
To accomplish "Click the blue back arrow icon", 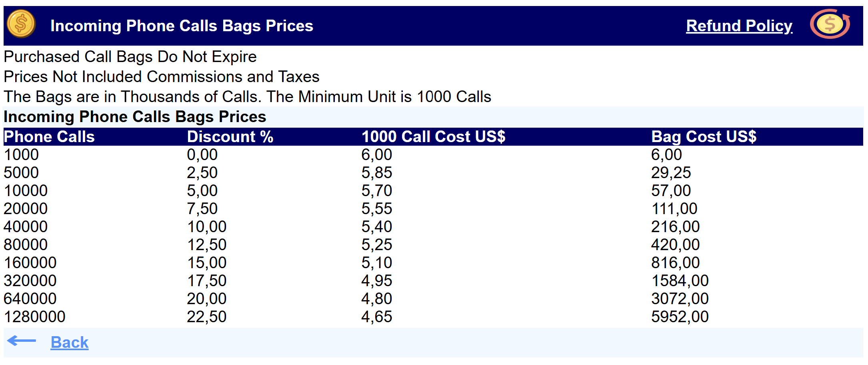I will [22, 341].
